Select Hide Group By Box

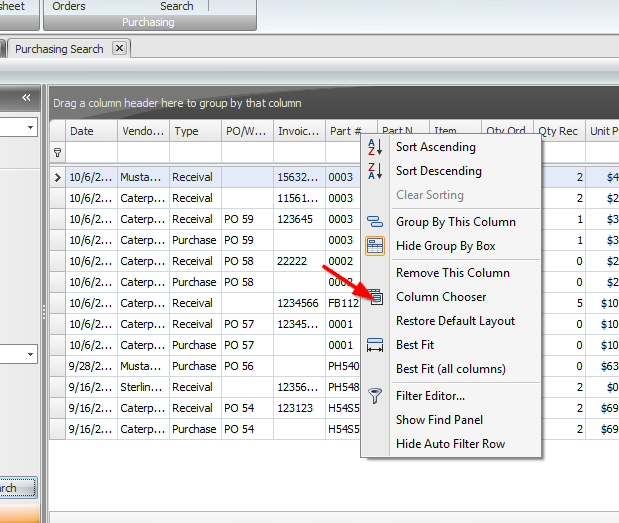[x=446, y=246]
